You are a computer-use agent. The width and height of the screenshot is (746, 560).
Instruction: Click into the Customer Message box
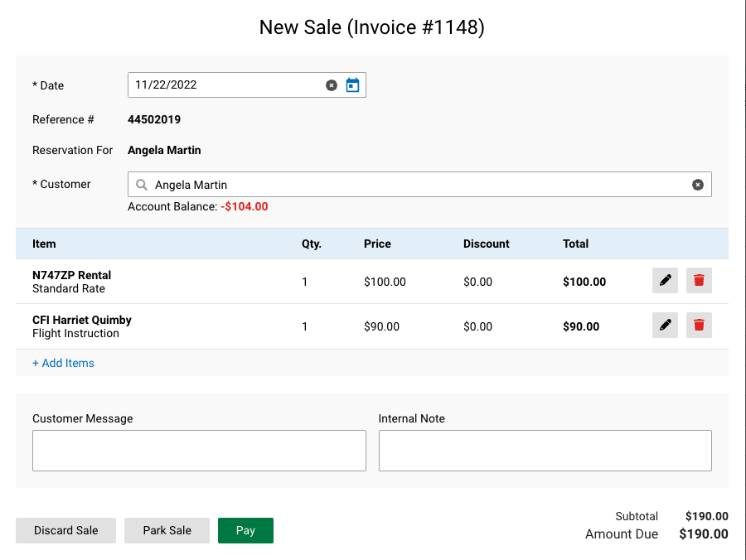199,451
